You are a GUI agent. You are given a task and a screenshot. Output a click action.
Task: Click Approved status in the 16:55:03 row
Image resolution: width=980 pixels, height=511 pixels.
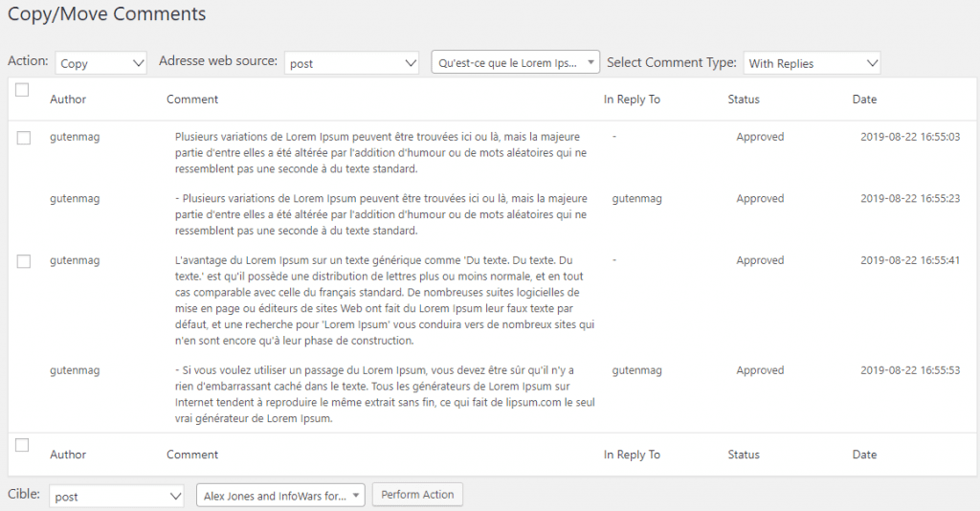coord(760,138)
